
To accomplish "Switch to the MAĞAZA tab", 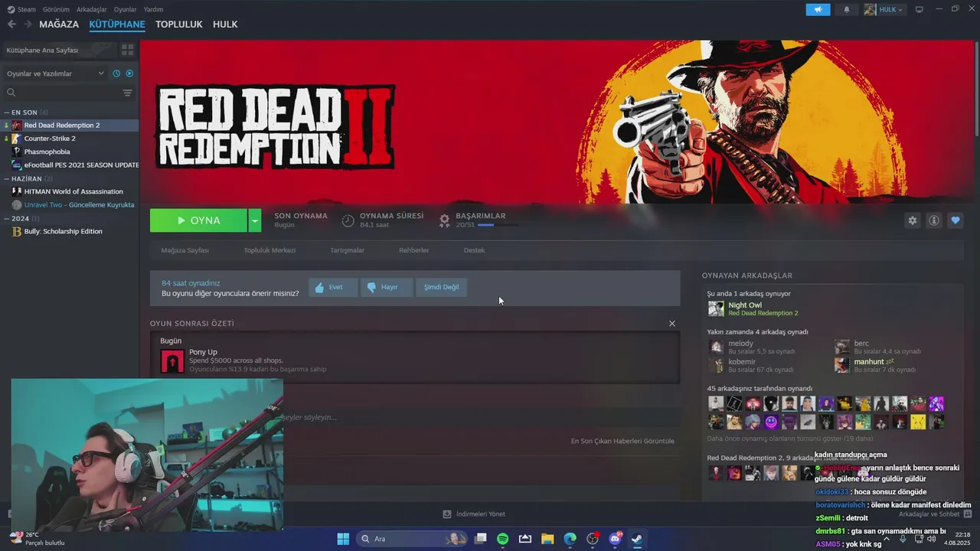I will tap(59, 24).
